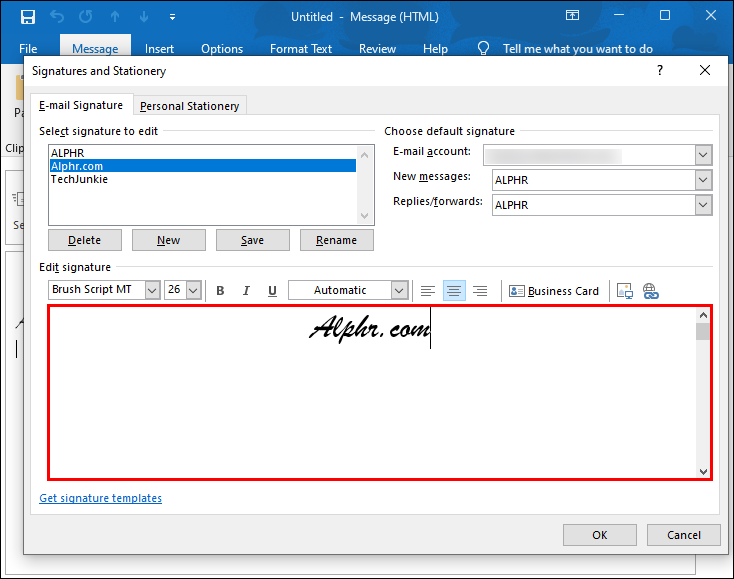Open the Brush Script MT font dropdown
734x579 pixels.
click(x=152, y=290)
